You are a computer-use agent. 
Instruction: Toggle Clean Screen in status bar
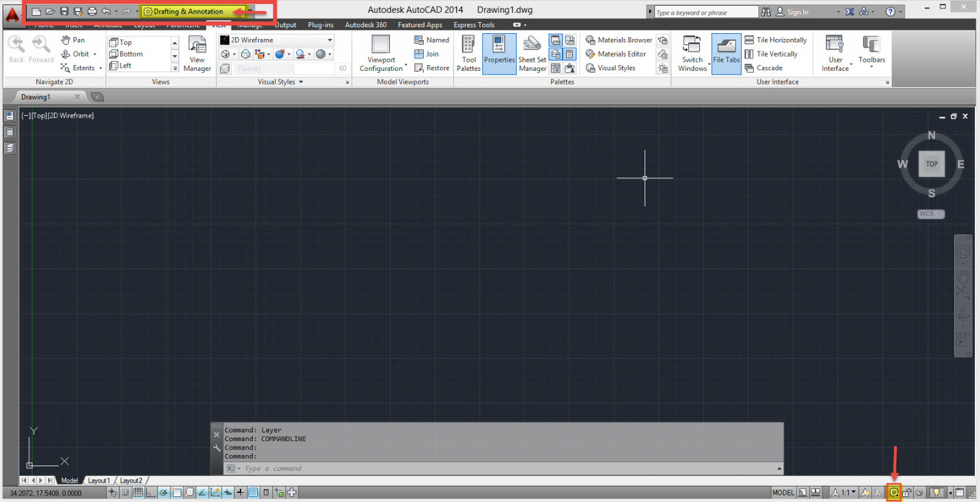pyautogui.click(x=960, y=493)
